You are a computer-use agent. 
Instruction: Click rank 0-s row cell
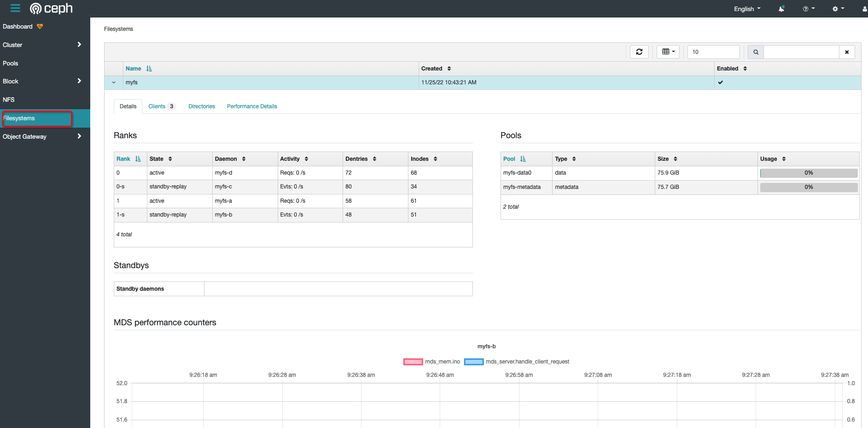point(130,187)
